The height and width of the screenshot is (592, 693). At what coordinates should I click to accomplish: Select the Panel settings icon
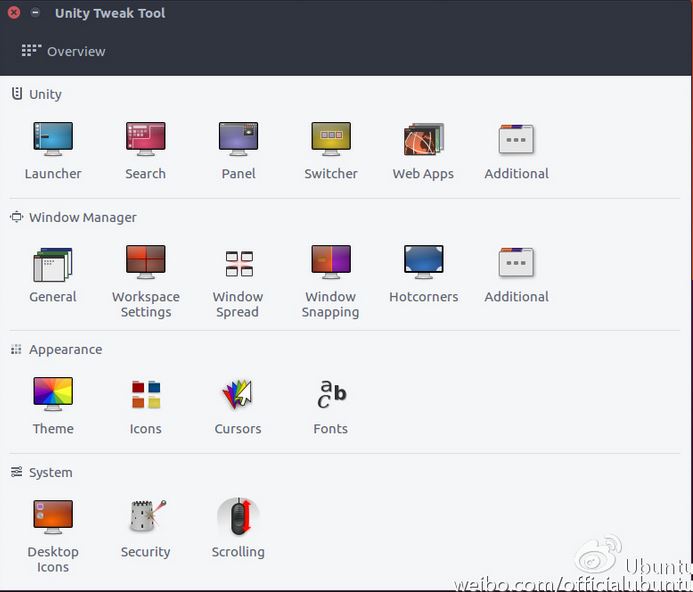click(238, 140)
